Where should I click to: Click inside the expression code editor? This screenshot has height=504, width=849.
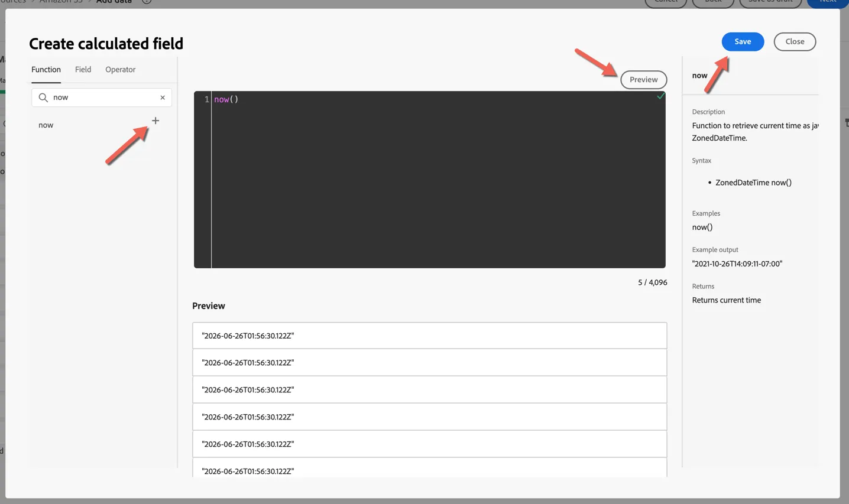(x=430, y=180)
